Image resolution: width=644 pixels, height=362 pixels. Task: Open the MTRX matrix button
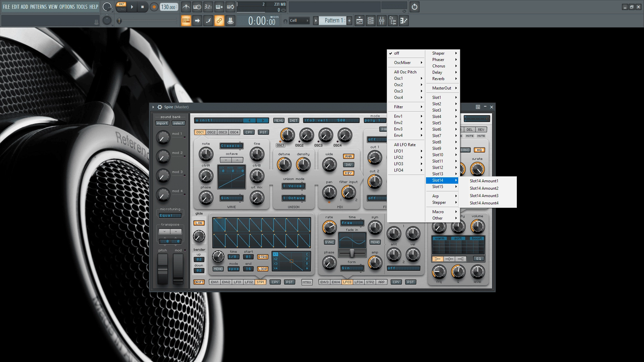pos(307,283)
